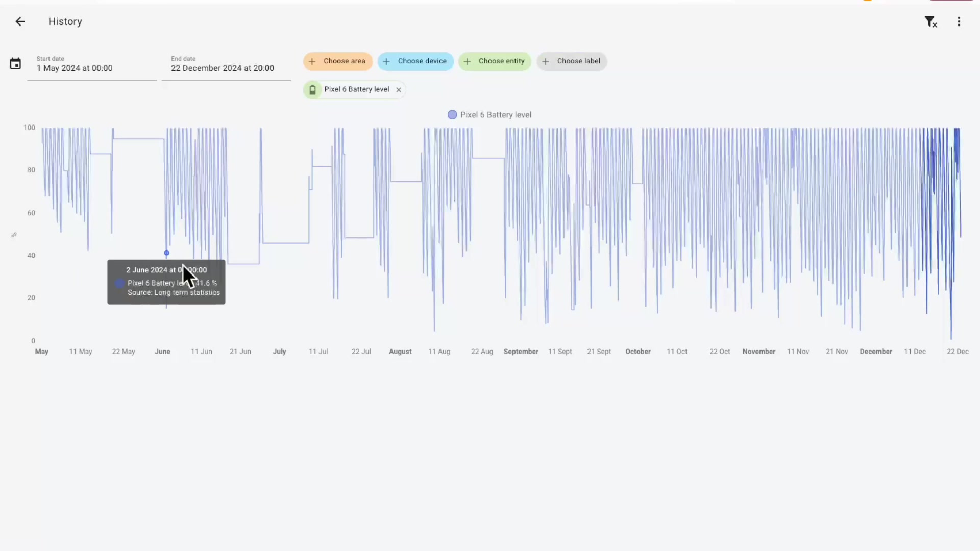Click the Choose entity button
This screenshot has width=980, height=551.
pos(495,61)
